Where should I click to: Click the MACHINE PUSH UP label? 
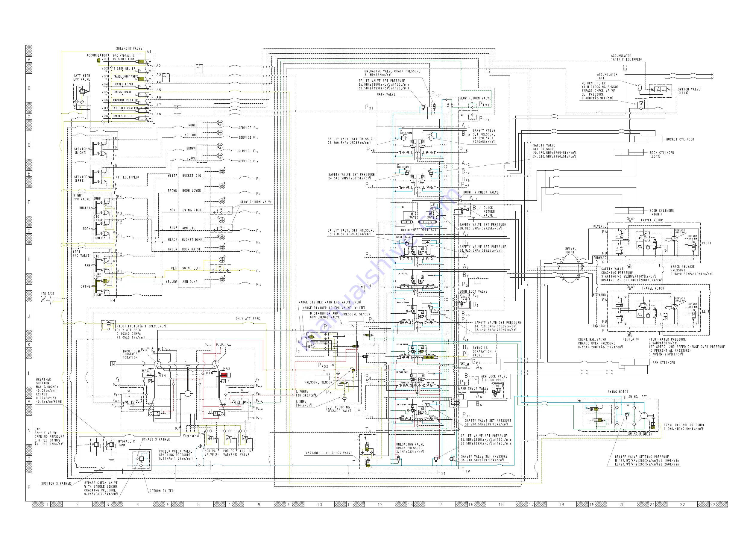tap(125, 100)
